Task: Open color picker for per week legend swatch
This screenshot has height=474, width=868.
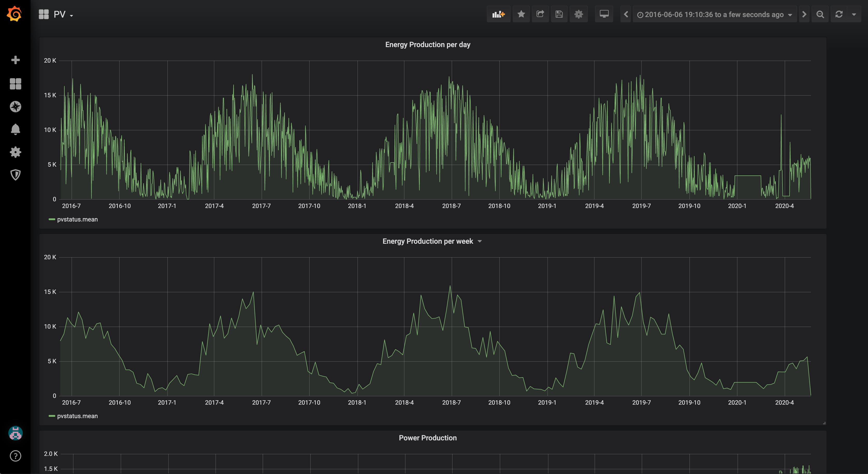Action: point(52,416)
